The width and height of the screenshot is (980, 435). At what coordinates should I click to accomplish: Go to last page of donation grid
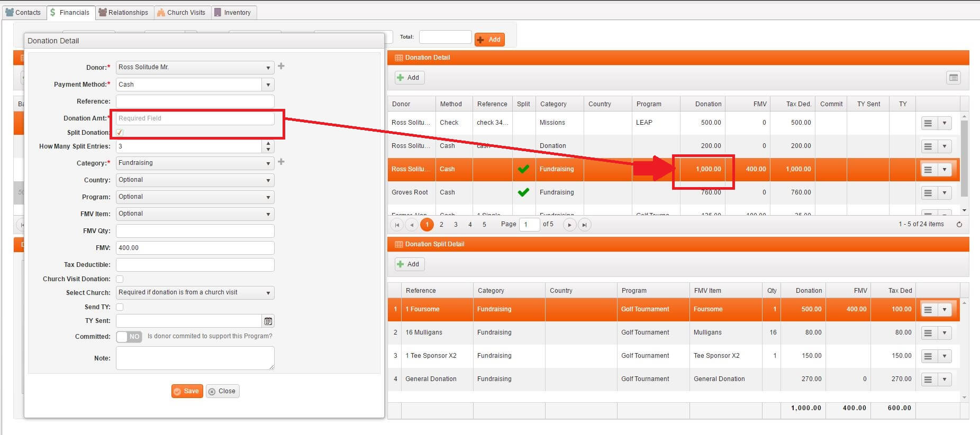tap(584, 225)
